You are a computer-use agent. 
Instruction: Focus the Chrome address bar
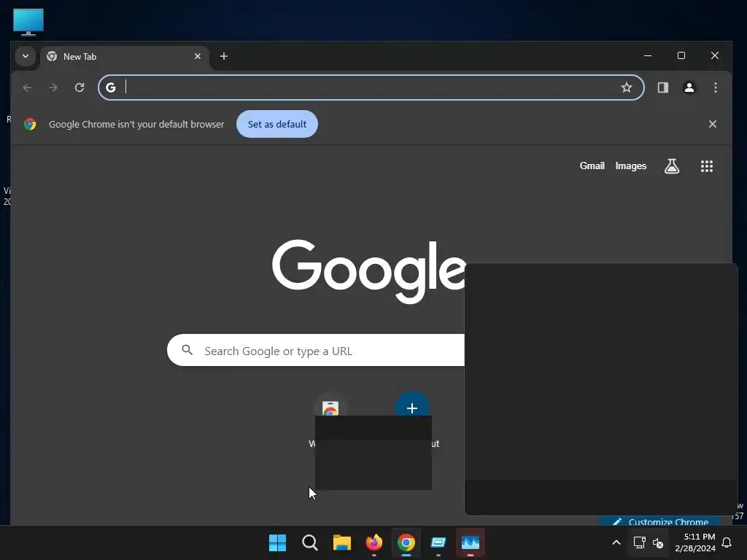[371, 87]
